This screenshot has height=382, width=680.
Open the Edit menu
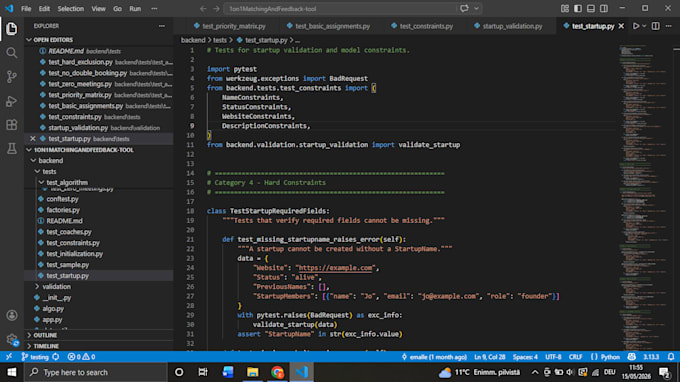44,9
